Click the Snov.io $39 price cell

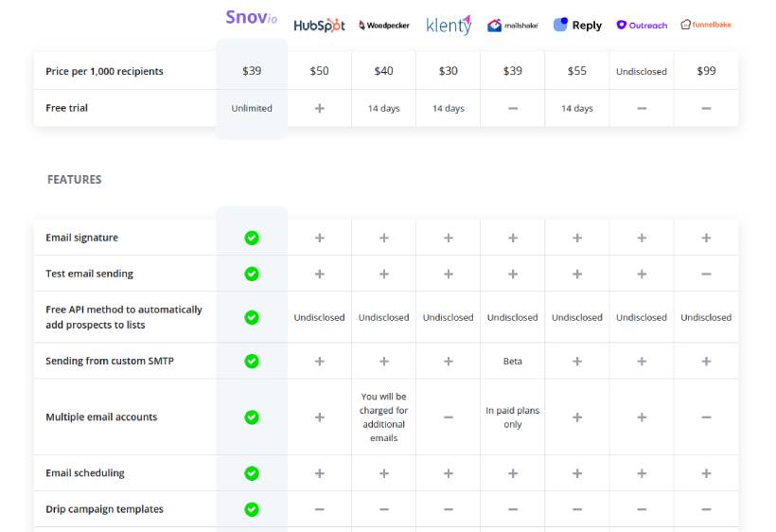pos(252,71)
